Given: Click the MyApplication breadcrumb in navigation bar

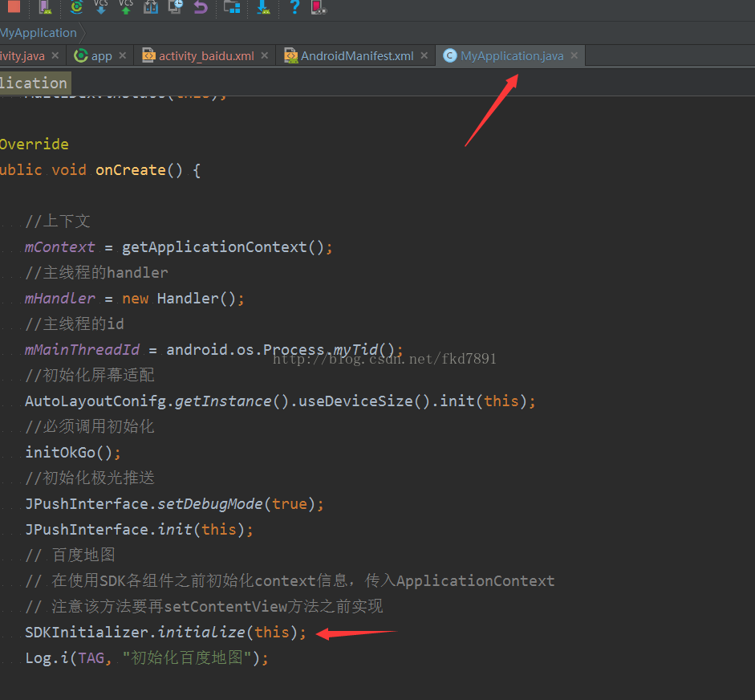Looking at the screenshot, I should [38, 33].
